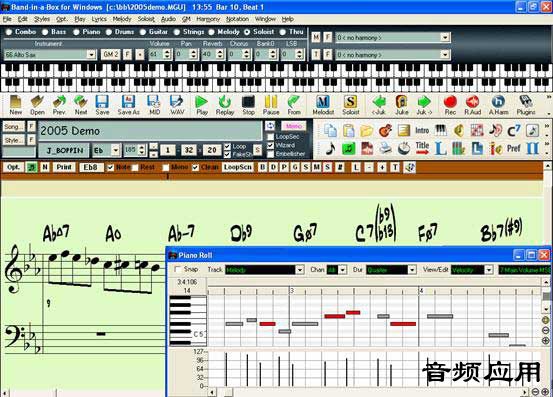
Task: Toggle the Embellisher checkbox
Action: point(271,154)
